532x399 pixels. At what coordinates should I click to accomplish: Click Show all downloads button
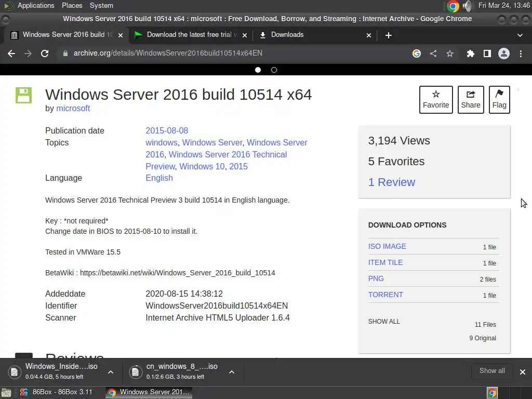[492, 371]
